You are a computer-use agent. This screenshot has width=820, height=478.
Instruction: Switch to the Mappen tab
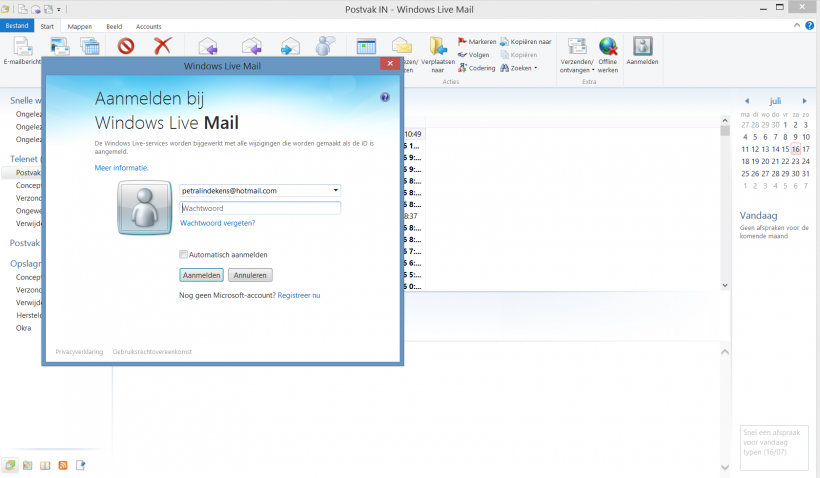point(79,26)
